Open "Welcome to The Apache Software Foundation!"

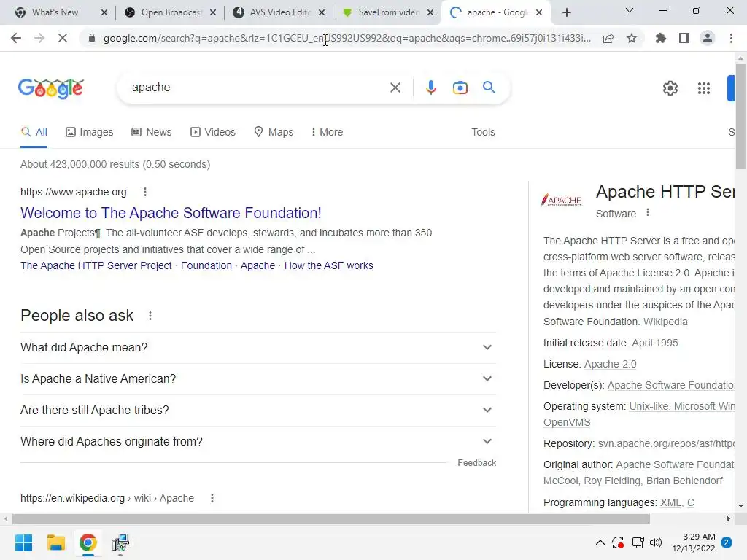tap(171, 213)
